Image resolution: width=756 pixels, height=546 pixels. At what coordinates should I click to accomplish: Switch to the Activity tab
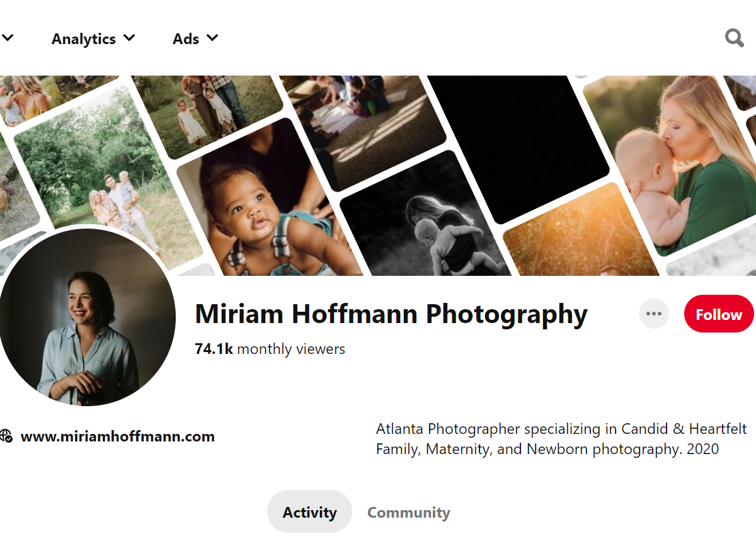(x=309, y=512)
